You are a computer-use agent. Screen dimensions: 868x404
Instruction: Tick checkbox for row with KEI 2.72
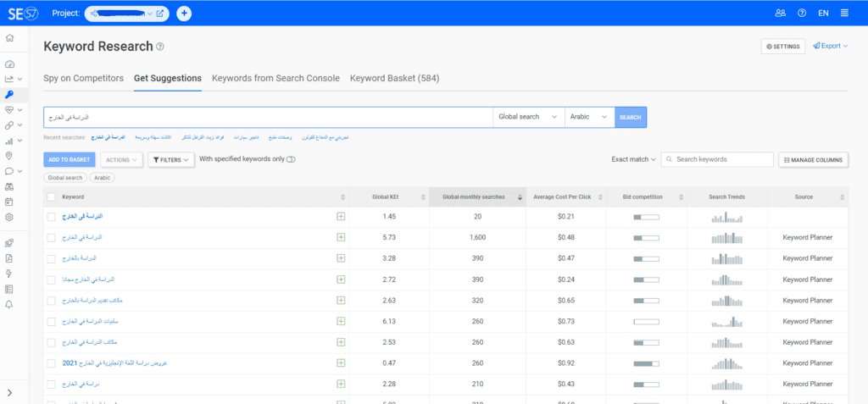point(52,279)
